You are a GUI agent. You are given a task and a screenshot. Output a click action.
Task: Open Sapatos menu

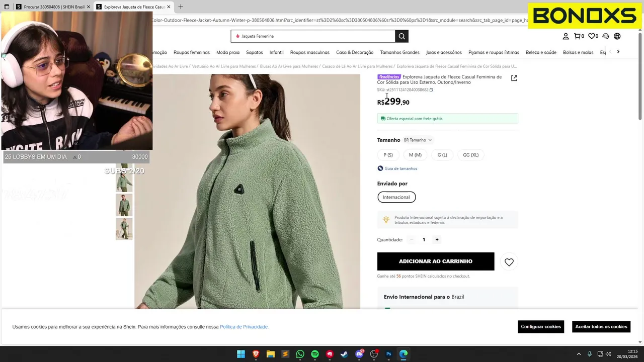click(x=255, y=52)
